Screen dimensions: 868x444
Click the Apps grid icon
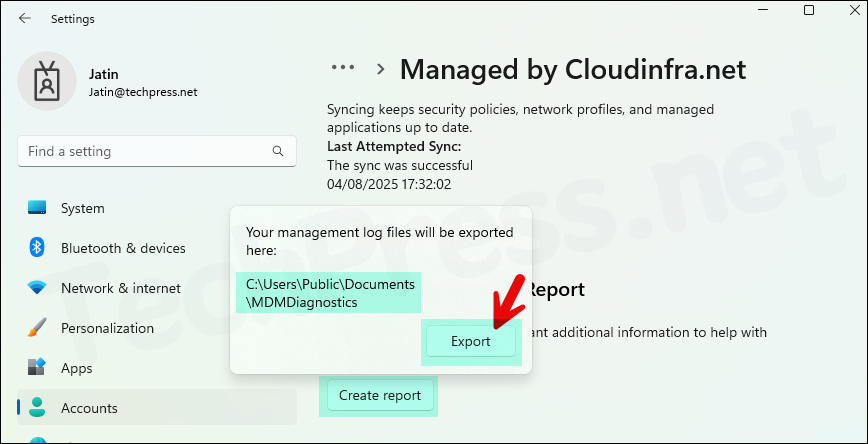point(37,368)
